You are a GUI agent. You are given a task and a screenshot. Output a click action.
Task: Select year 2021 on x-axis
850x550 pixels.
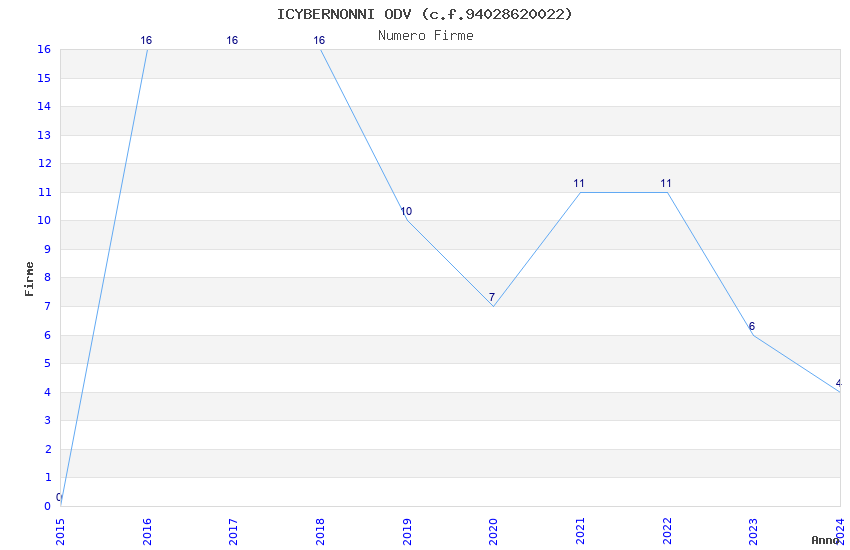[580, 532]
